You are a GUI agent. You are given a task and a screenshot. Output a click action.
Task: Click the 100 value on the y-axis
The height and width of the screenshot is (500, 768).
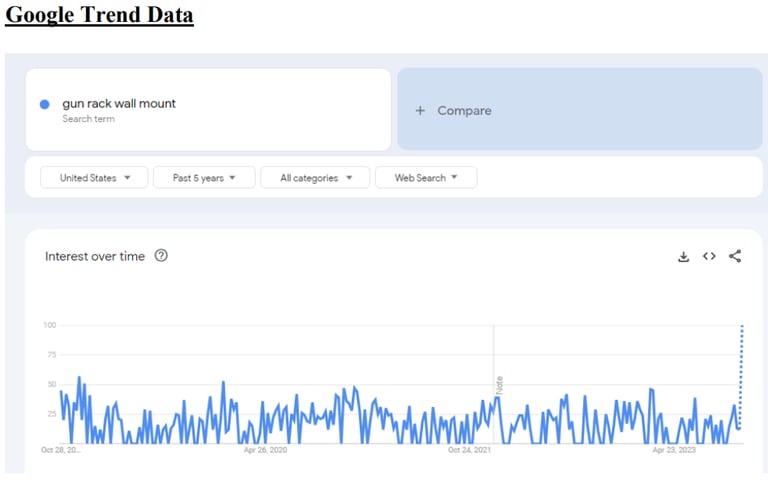click(49, 325)
